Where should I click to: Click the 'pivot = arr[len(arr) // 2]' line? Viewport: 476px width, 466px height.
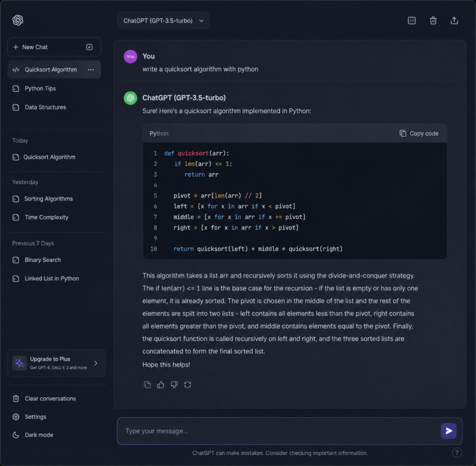[x=217, y=196]
